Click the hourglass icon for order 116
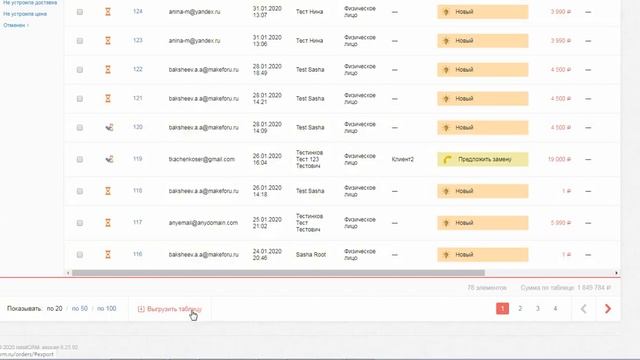The height and width of the screenshot is (360, 640). coord(108,255)
